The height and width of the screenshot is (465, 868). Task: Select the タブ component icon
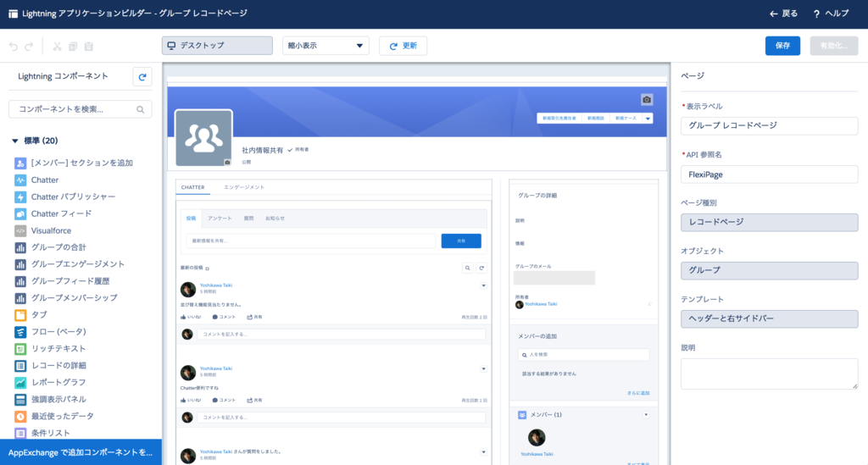point(20,315)
